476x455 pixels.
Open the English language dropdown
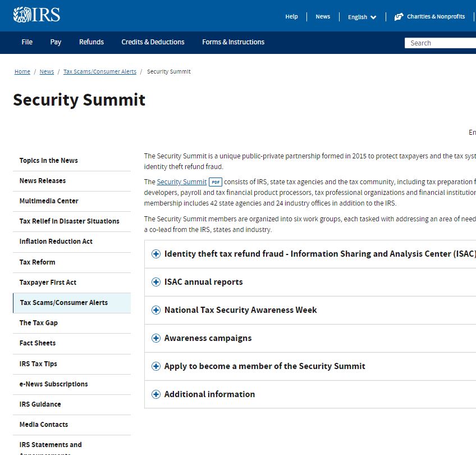point(362,17)
